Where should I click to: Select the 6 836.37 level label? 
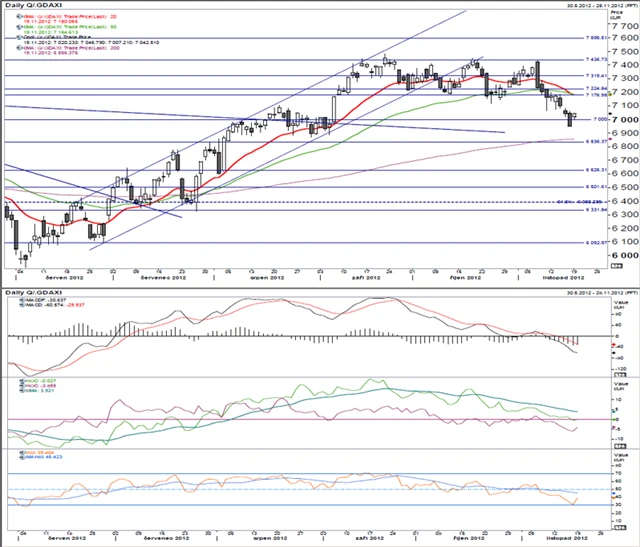(x=596, y=142)
